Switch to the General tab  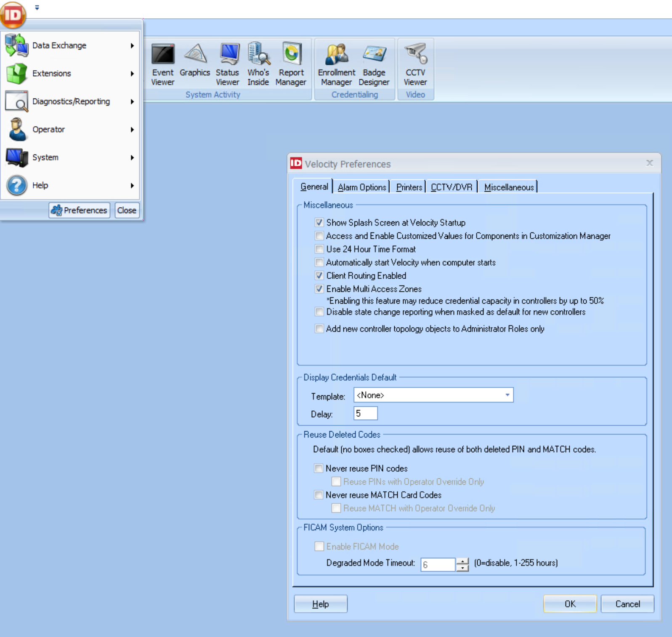(x=314, y=187)
